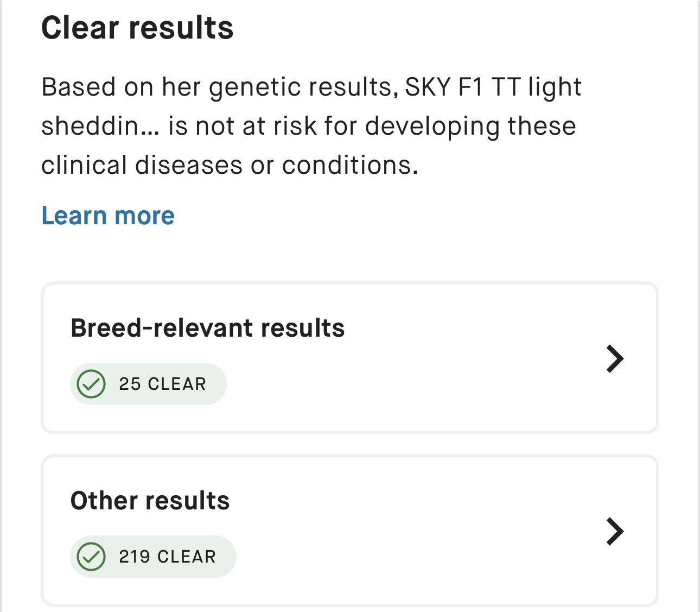
Task: Click the word CLEAR after 219
Action: pyautogui.click(x=187, y=557)
